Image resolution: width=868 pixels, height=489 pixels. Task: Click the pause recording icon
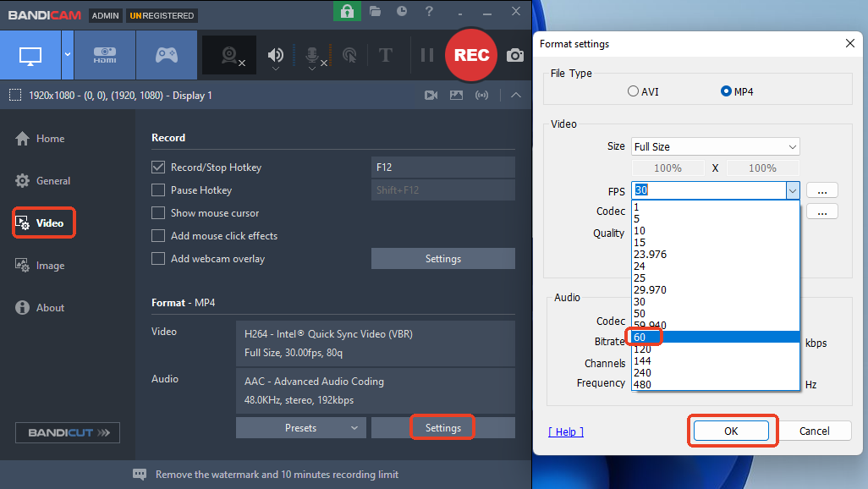point(426,55)
